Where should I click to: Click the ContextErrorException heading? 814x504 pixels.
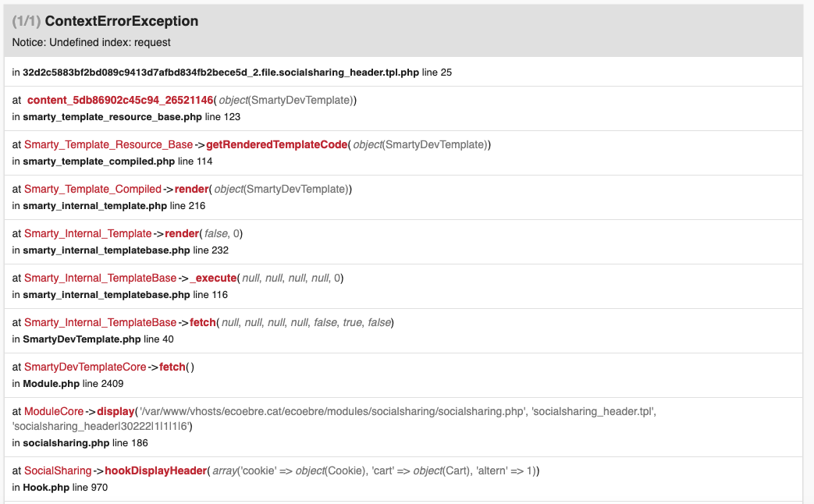121,21
